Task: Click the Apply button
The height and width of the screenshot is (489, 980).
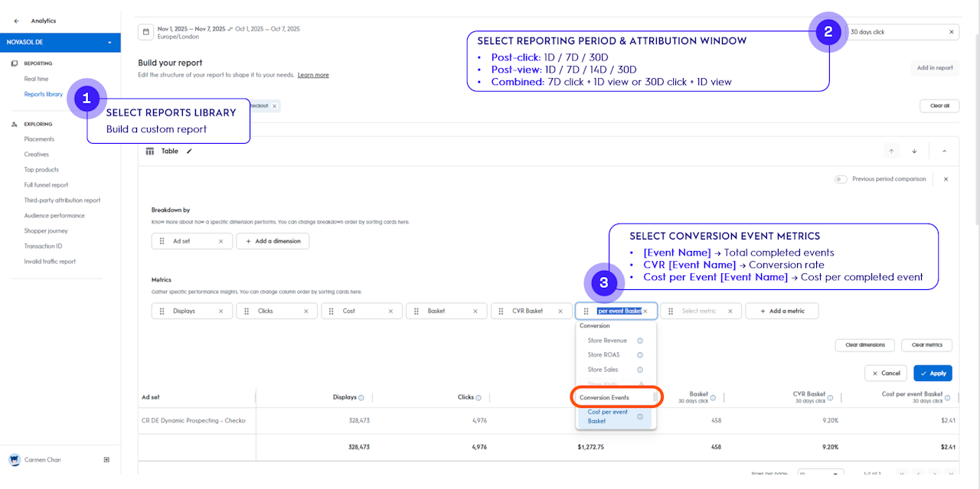Action: [x=933, y=373]
